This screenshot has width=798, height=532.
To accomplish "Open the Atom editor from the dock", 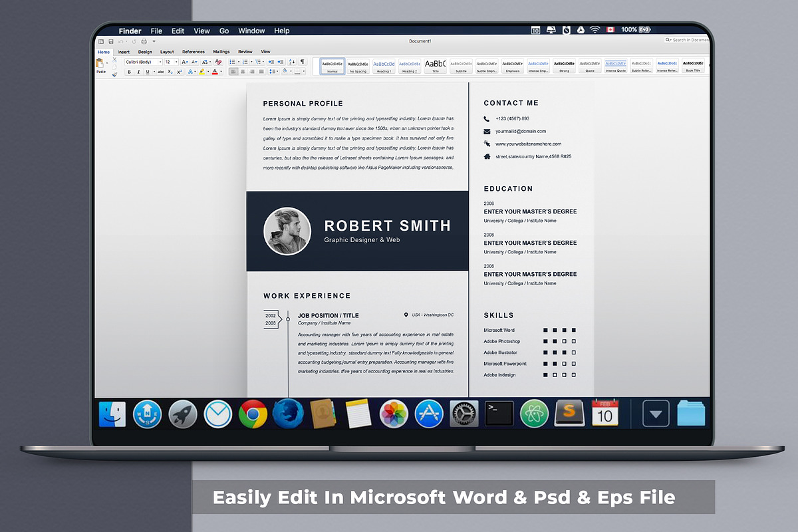I will click(534, 414).
